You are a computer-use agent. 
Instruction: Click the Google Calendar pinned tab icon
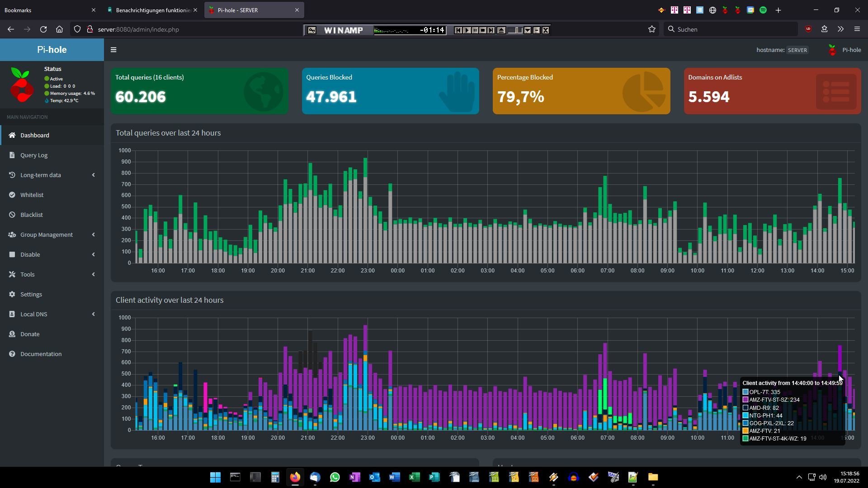coord(750,10)
